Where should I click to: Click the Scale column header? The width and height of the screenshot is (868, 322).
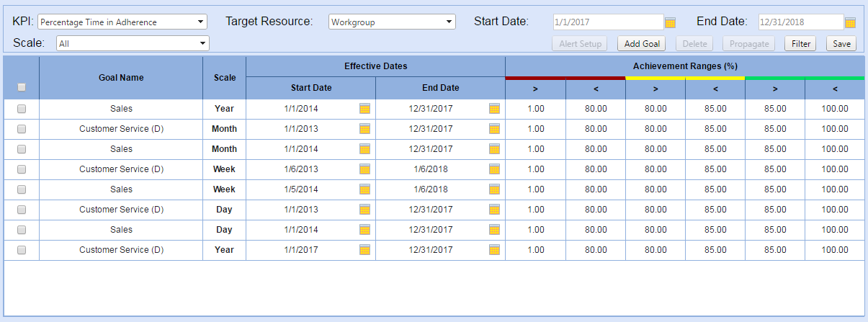224,78
